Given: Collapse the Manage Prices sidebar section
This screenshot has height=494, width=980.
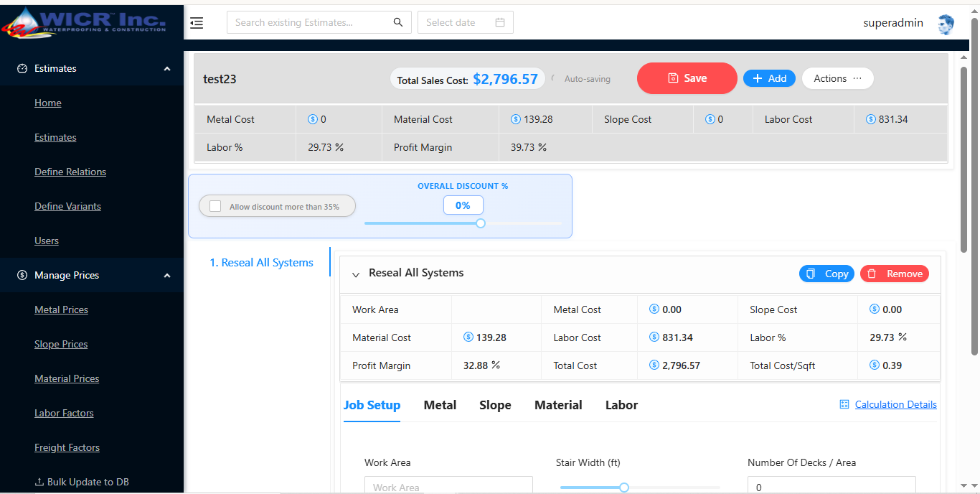Looking at the screenshot, I should coord(167,276).
